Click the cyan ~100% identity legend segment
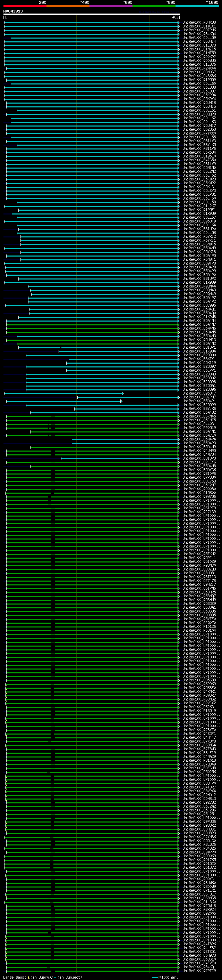The width and height of the screenshot is (222, 980). (x=197, y=7)
